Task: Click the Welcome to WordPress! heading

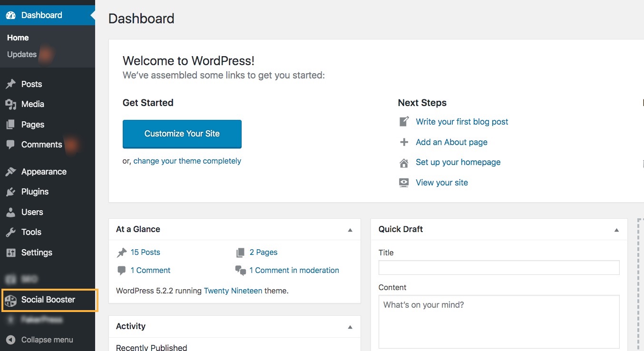Action: [188, 61]
